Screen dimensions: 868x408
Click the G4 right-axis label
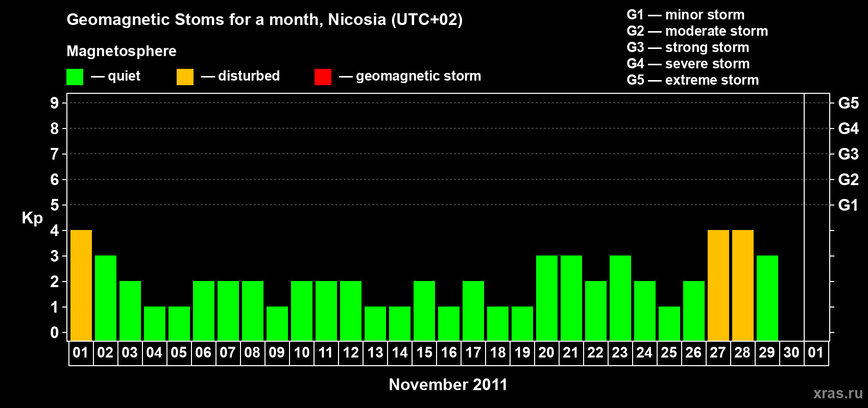[849, 129]
